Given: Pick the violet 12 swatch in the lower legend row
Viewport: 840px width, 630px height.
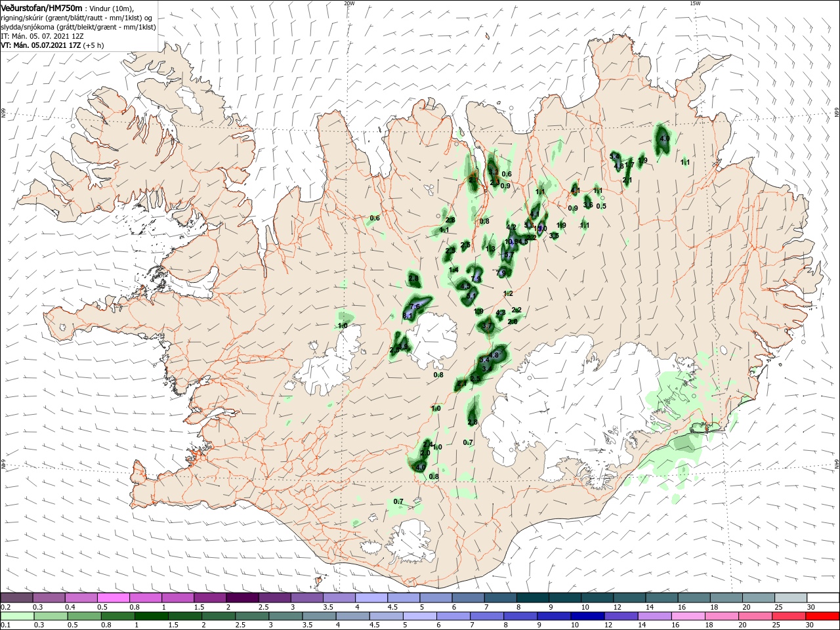Looking at the screenshot, I should point(620,616).
